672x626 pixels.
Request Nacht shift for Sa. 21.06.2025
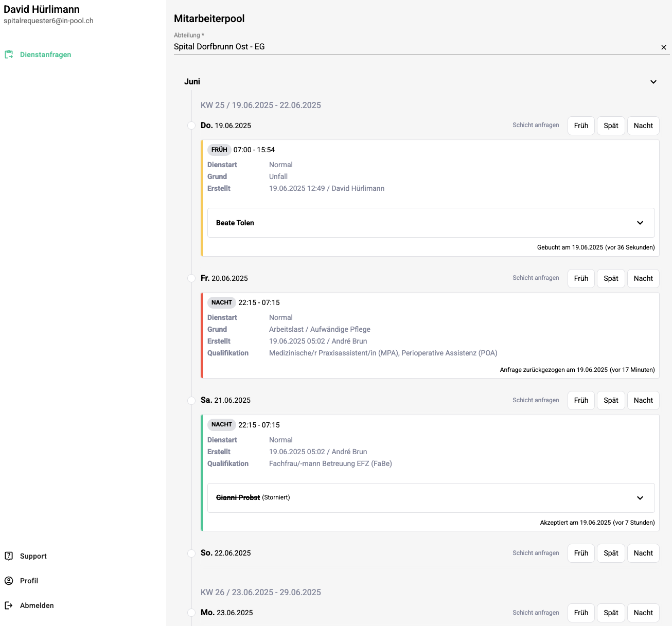[x=643, y=400]
